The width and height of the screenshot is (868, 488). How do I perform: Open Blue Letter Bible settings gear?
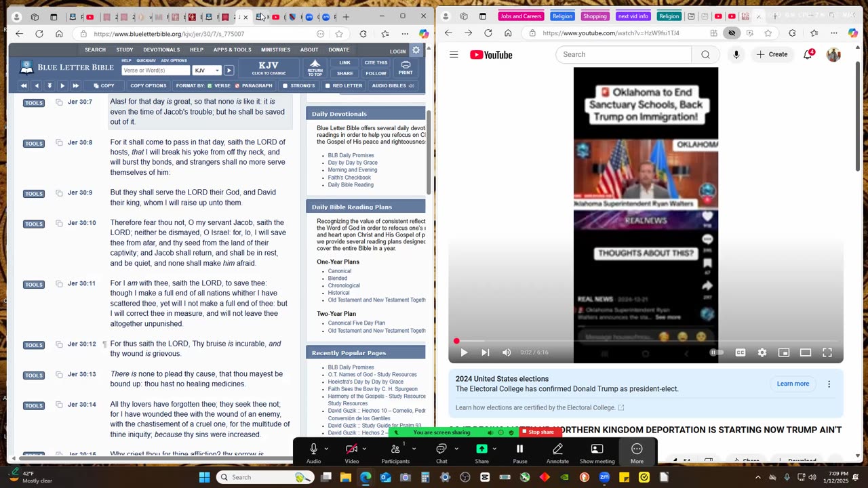click(416, 50)
